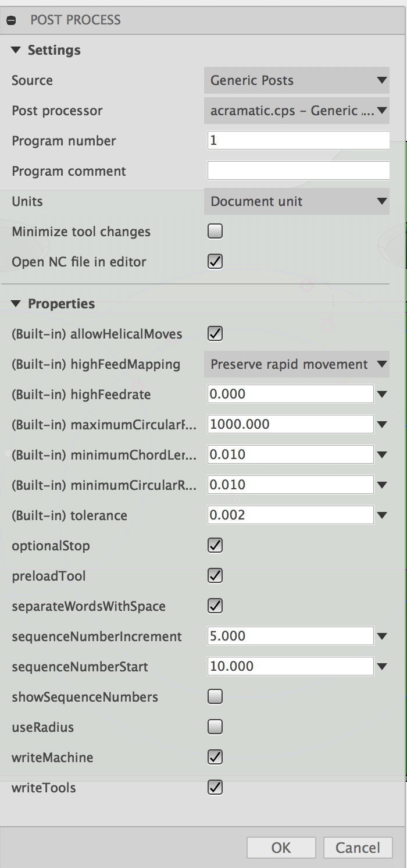Click the Program number field
407x868 pixels.
click(298, 141)
